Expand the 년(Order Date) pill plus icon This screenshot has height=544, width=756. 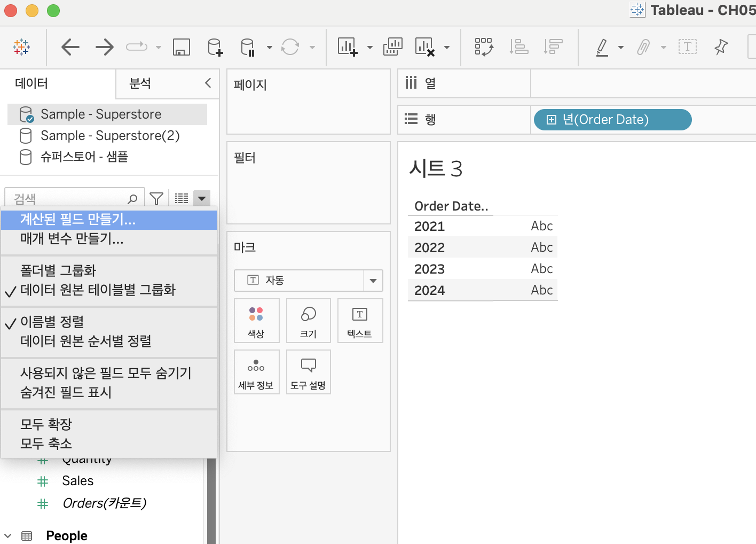click(x=552, y=120)
